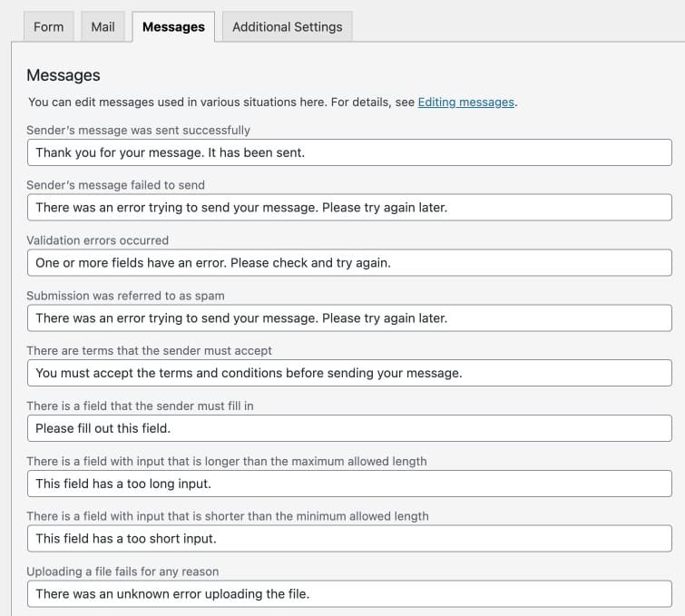Edit the terms and conditions message field
The height and width of the screenshot is (616, 685).
coord(349,373)
